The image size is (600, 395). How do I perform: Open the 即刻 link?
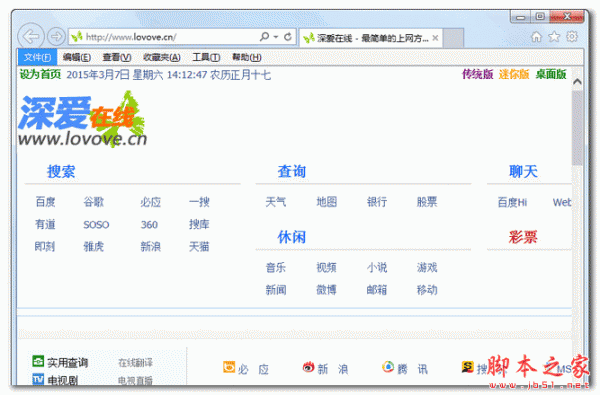pyautogui.click(x=45, y=246)
